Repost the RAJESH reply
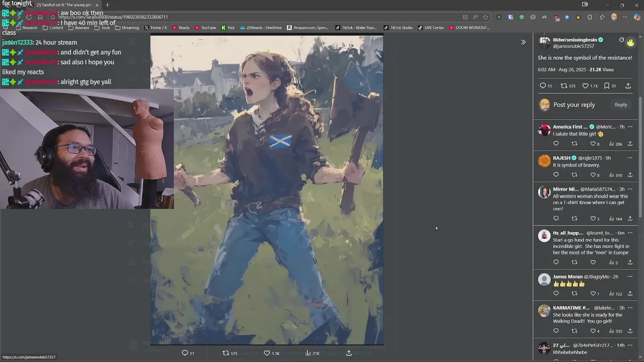 pos(574,175)
